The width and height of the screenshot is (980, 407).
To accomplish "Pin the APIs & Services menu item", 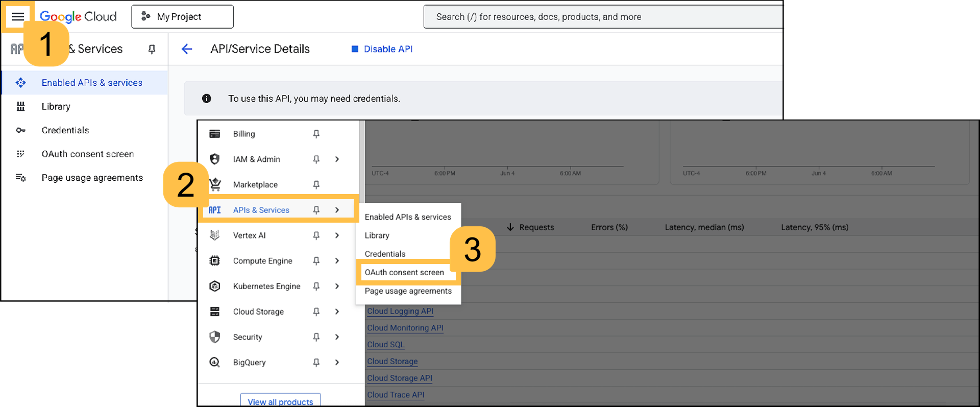I will (x=316, y=210).
